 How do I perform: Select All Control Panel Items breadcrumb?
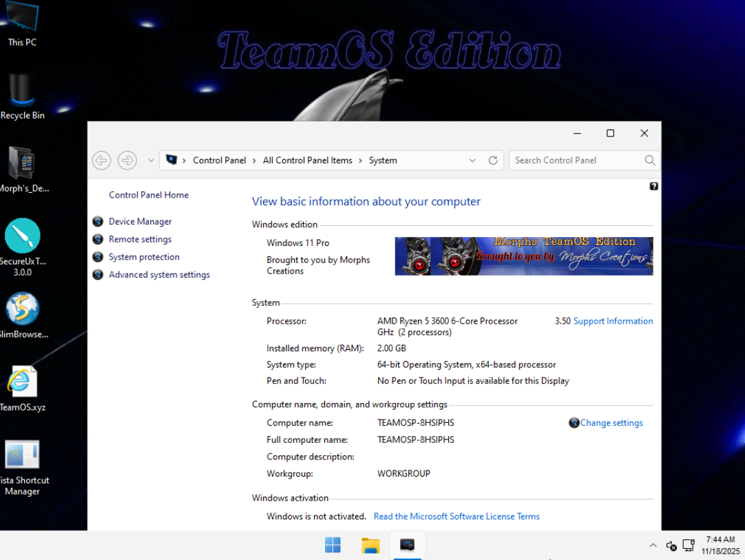click(x=307, y=160)
